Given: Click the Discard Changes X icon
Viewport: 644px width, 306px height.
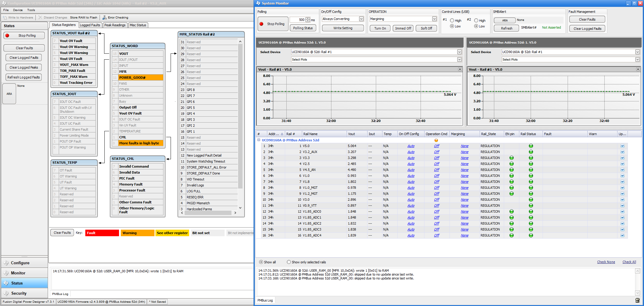Looking at the screenshot, I should tap(40, 18).
